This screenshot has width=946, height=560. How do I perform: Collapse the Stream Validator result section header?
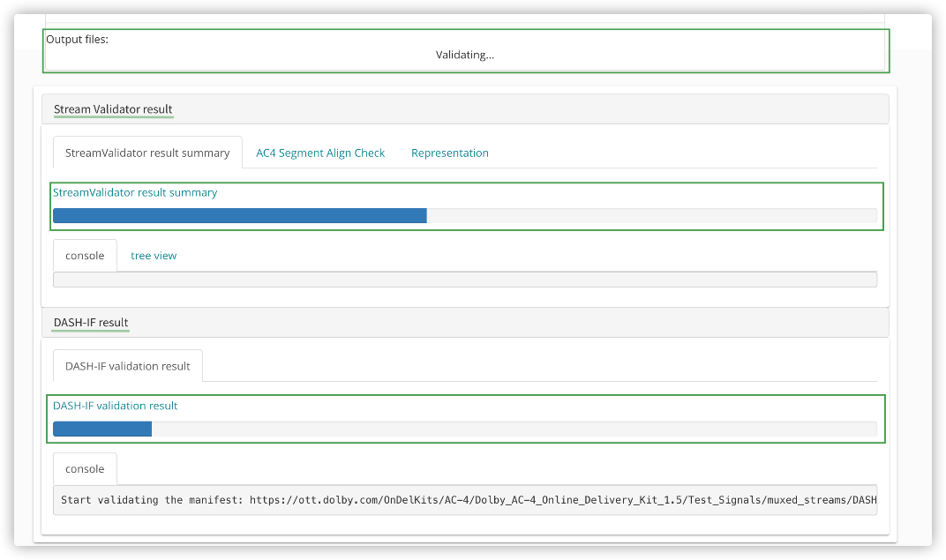tap(113, 109)
